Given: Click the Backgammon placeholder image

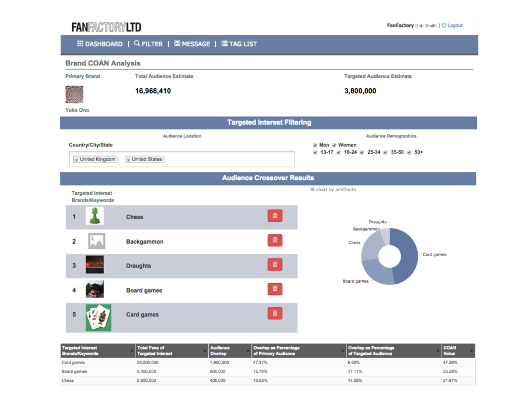Looking at the screenshot, I should click(97, 241).
